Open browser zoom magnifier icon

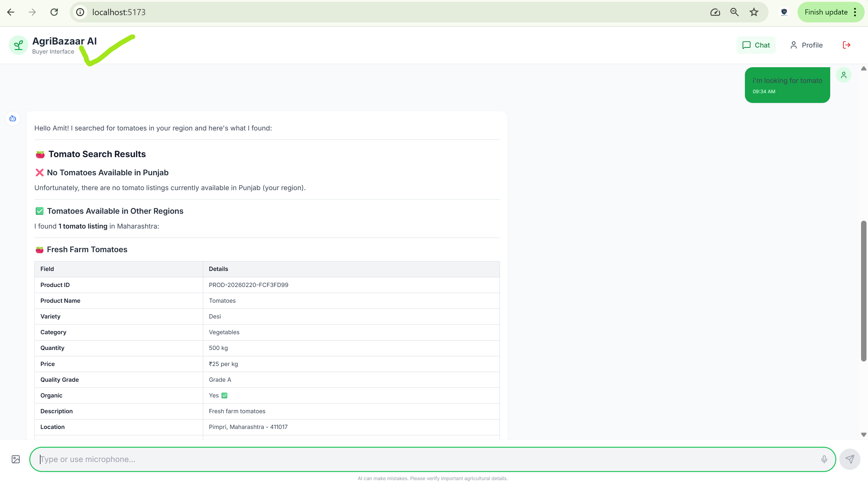pyautogui.click(x=734, y=12)
